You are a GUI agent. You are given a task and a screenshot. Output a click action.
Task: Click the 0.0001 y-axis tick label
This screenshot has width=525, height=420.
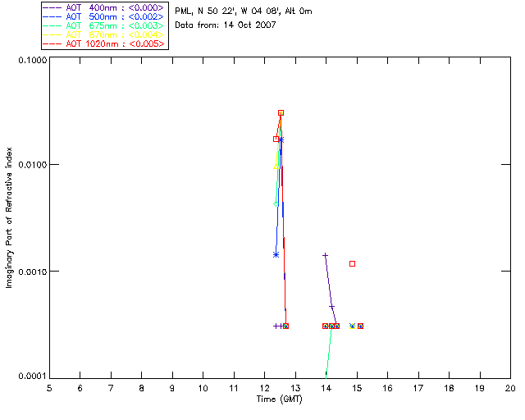[33, 377]
